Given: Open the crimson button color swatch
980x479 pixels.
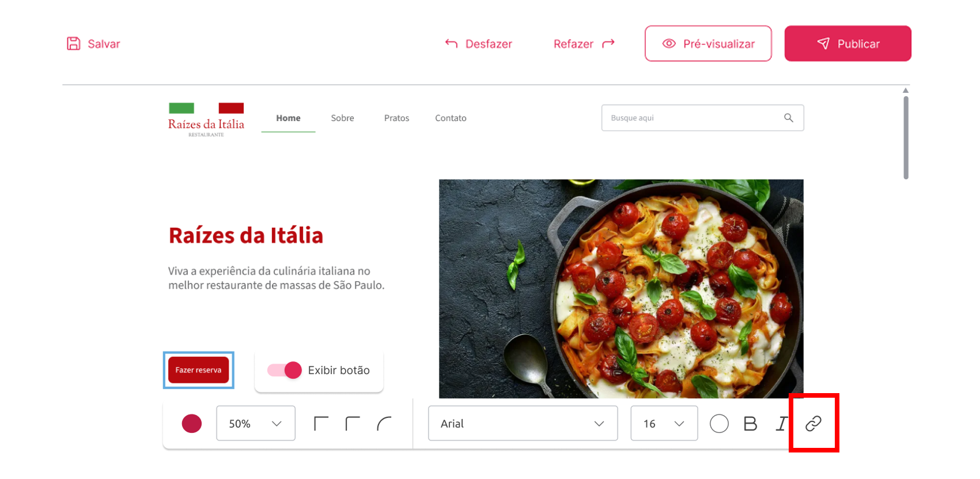Looking at the screenshot, I should pyautogui.click(x=192, y=424).
